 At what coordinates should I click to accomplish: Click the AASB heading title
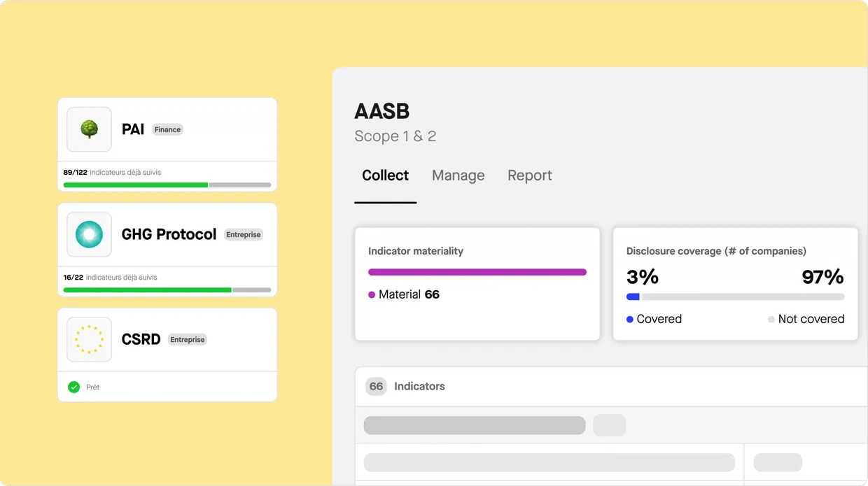pos(381,111)
